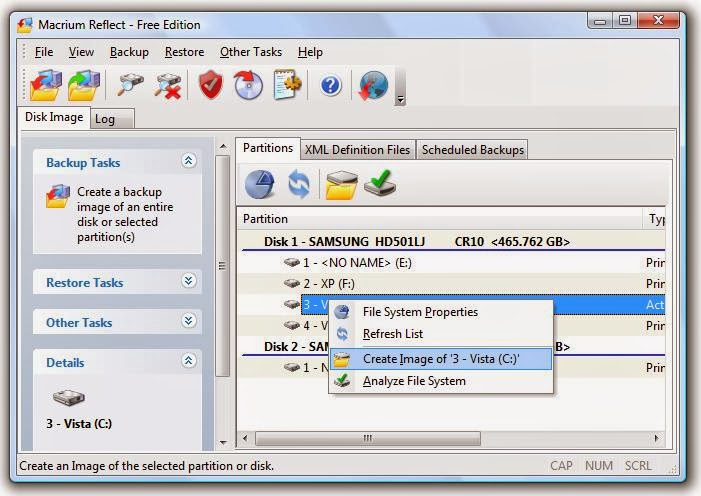Collapse the Backup Tasks section
The image size is (701, 496).
tap(189, 161)
